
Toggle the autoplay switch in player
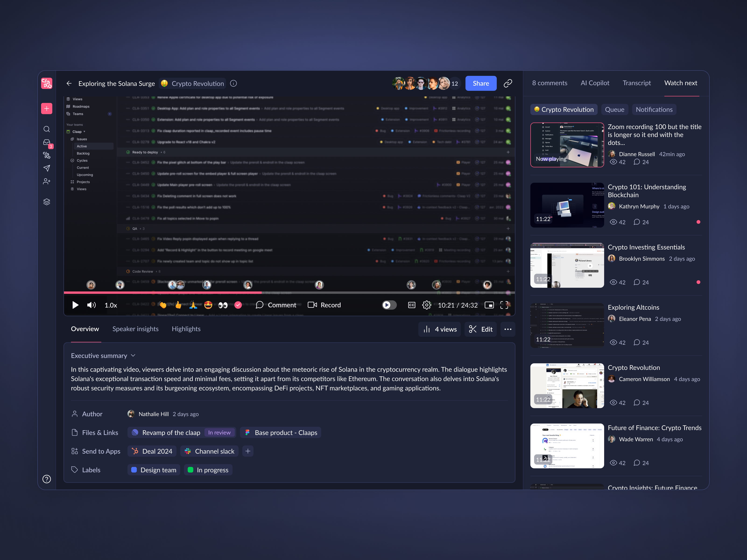click(389, 305)
